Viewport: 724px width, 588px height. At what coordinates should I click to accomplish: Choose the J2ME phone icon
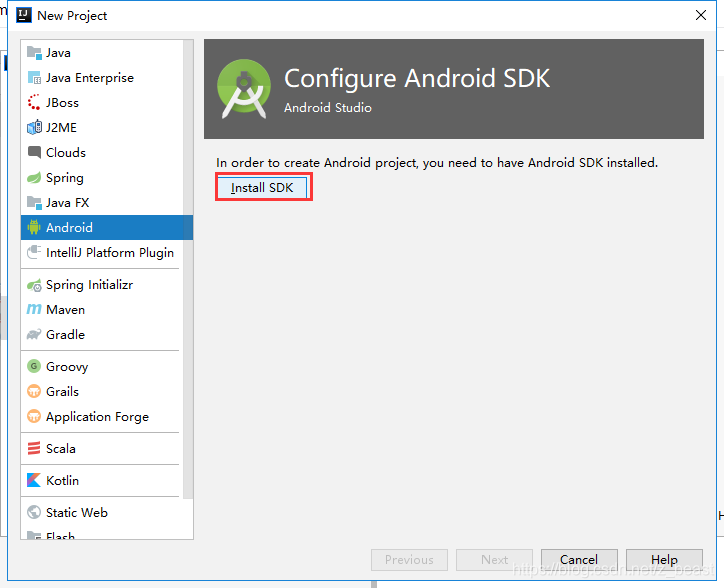[x=34, y=127]
